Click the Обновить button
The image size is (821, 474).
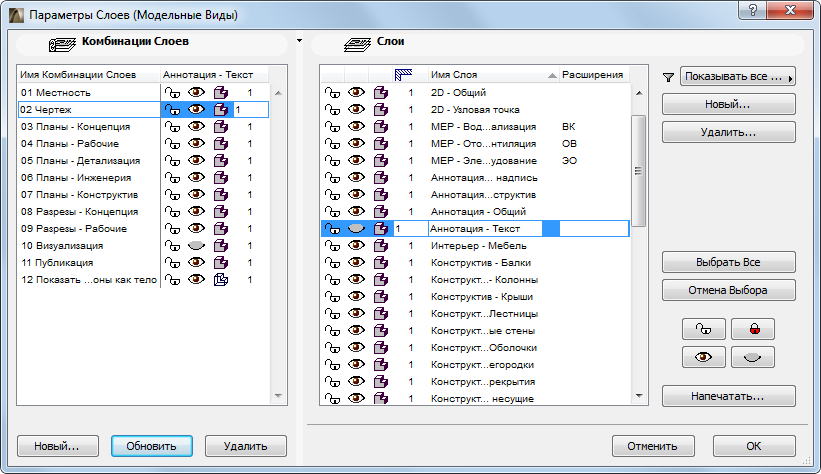point(151,446)
